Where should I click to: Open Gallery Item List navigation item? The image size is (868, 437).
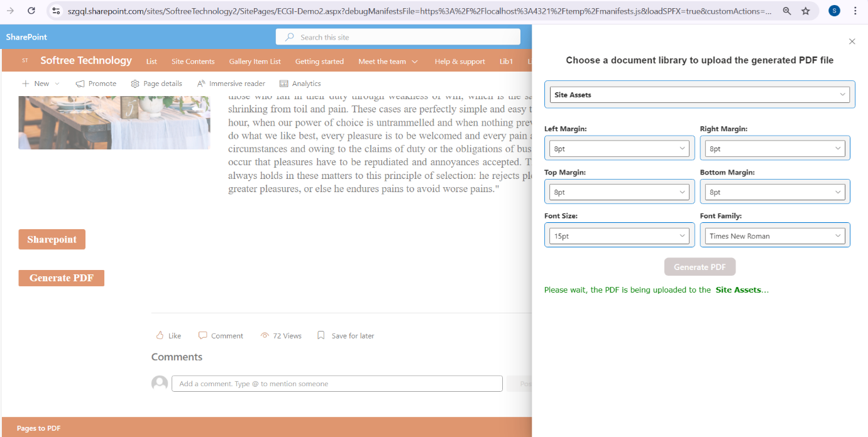tap(255, 62)
